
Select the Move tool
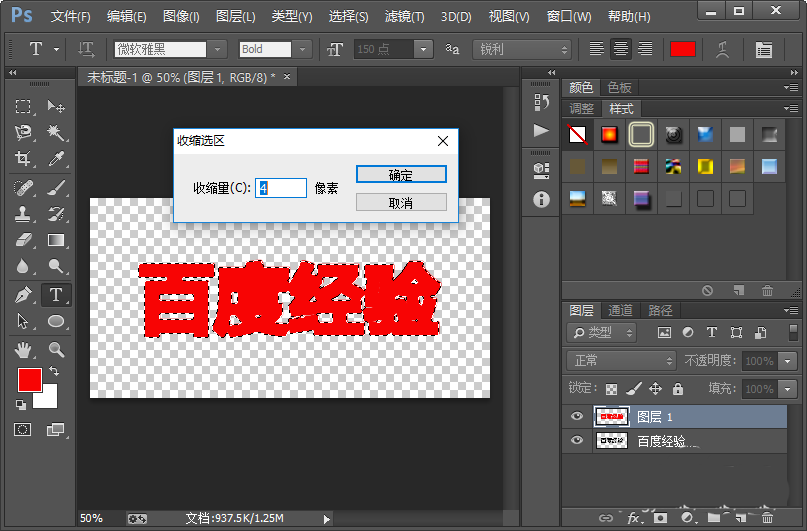(x=56, y=107)
